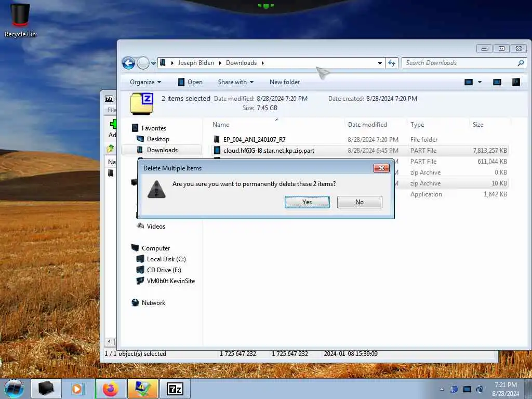This screenshot has height=399, width=532.
Task: Switch to the 7-Zip taskbar window
Action: click(x=175, y=389)
